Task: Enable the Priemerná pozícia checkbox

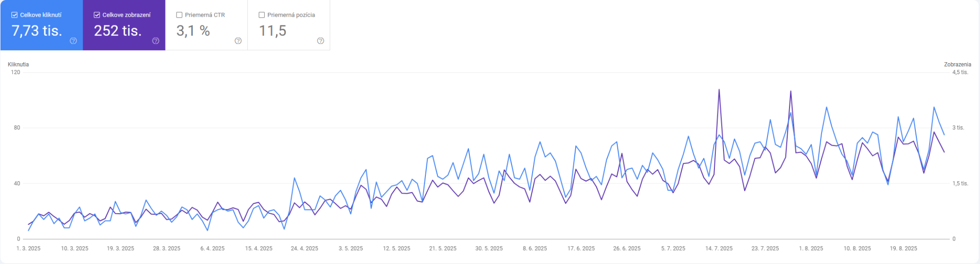Action: (261, 15)
